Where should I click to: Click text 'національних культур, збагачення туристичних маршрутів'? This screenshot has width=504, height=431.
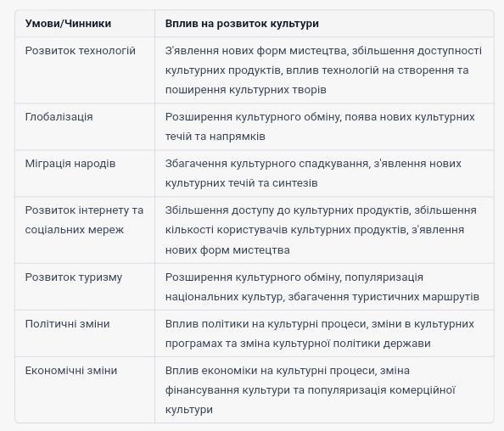pos(322,297)
